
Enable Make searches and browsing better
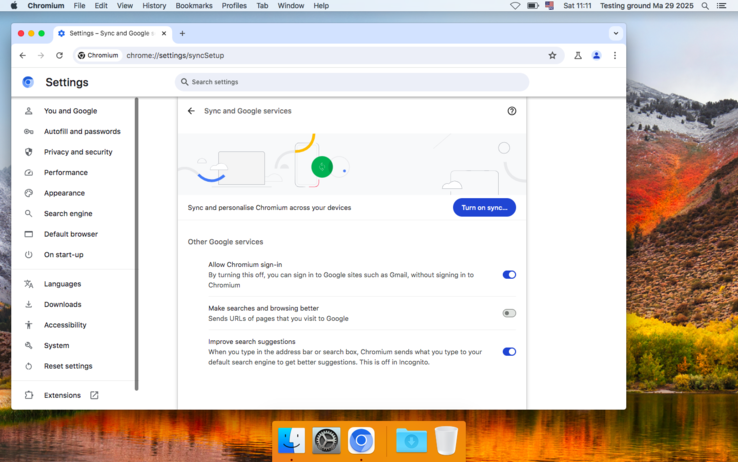click(509, 313)
